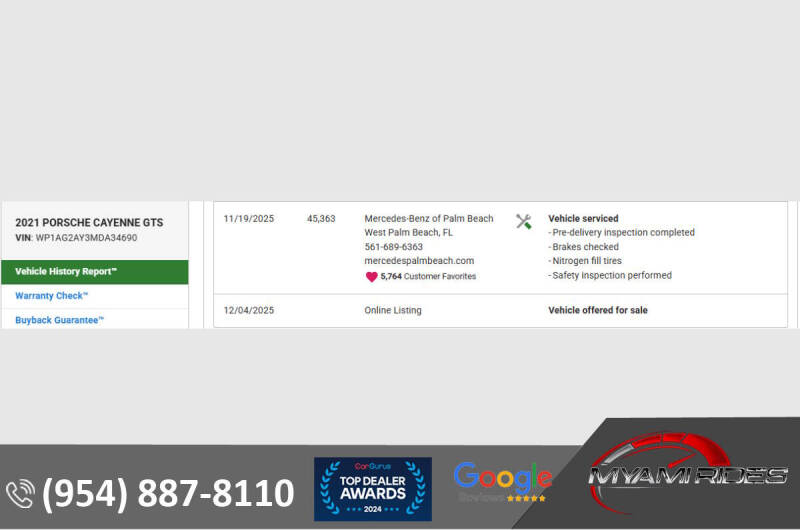Viewport: 800px width, 530px height.
Task: Visit the mercedespalmbeach.com website link
Action: tap(419, 261)
